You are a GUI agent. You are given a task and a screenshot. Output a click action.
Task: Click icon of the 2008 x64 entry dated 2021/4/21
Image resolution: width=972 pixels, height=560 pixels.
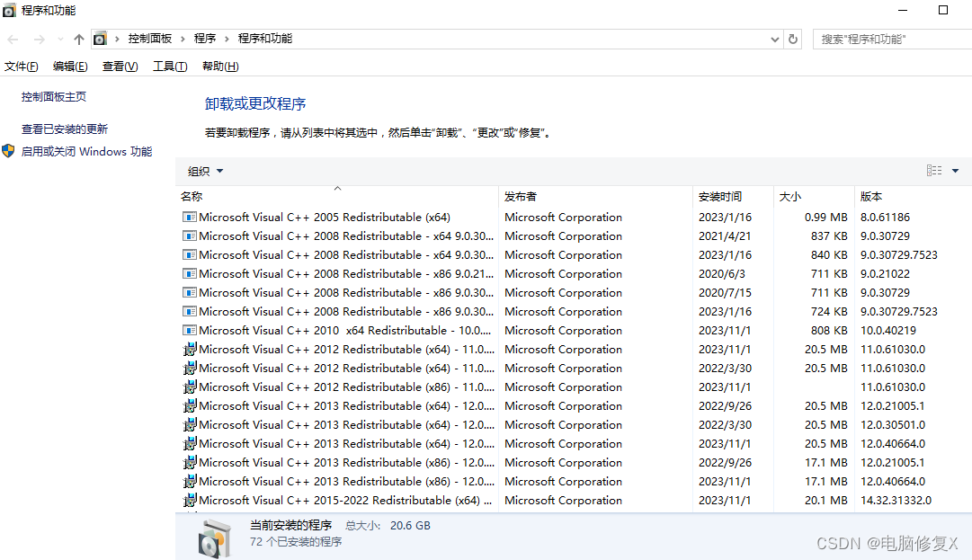(x=190, y=236)
